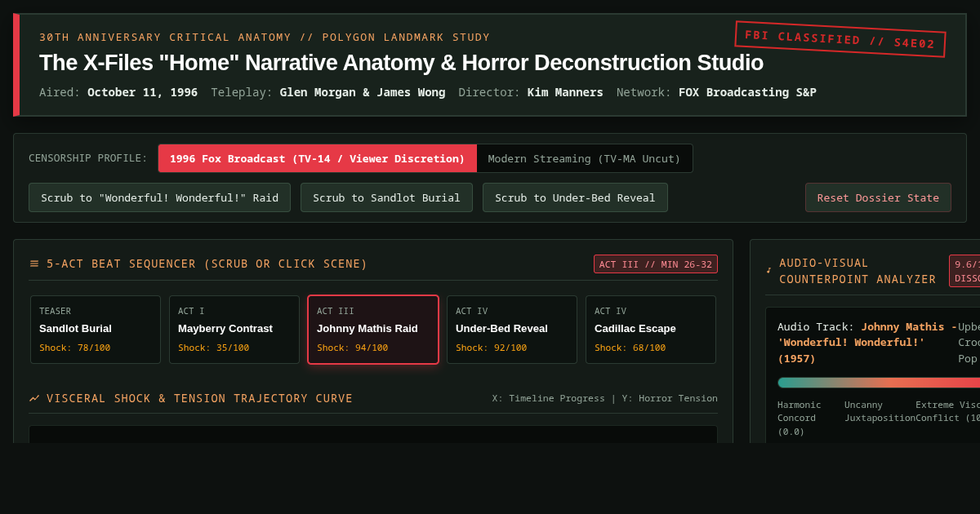Click teleplay credit Glen Morgan & James Wong
The image size is (980, 514).
click(363, 92)
